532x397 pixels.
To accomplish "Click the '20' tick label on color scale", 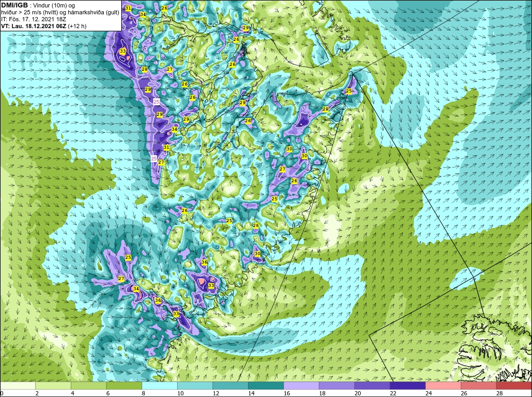I will click(358, 393).
